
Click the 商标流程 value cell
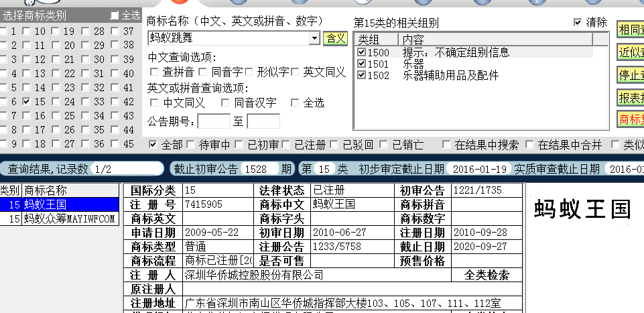218,261
